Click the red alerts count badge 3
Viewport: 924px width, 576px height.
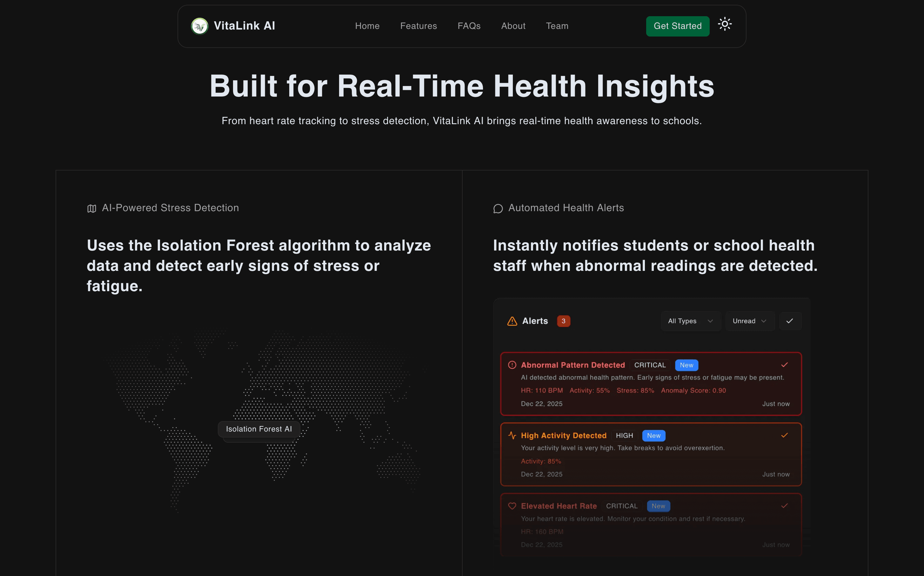pos(563,321)
